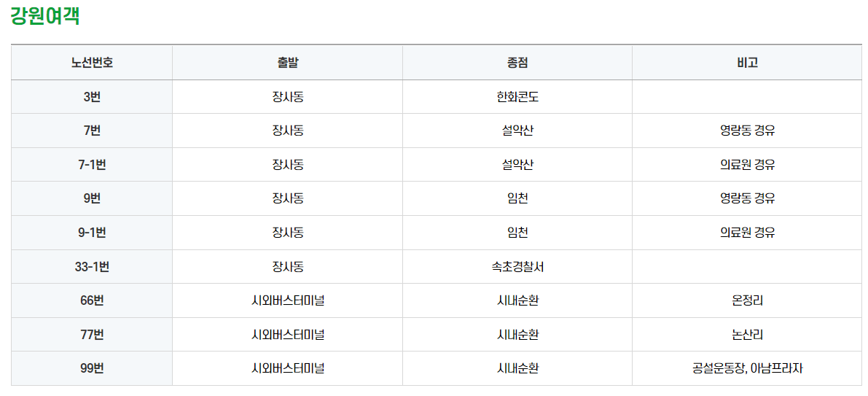Click 설악산 in the 7-1번 row
The image size is (868, 396).
click(x=517, y=165)
